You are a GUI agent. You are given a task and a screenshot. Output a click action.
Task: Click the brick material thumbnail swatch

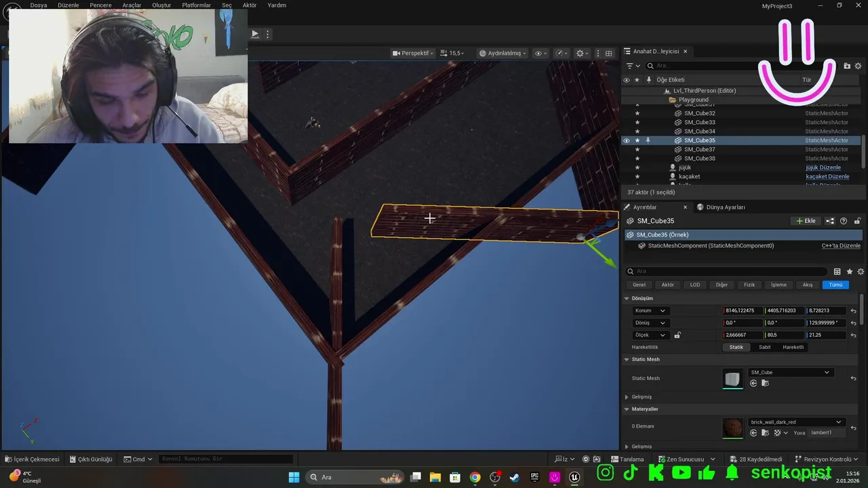[733, 428]
